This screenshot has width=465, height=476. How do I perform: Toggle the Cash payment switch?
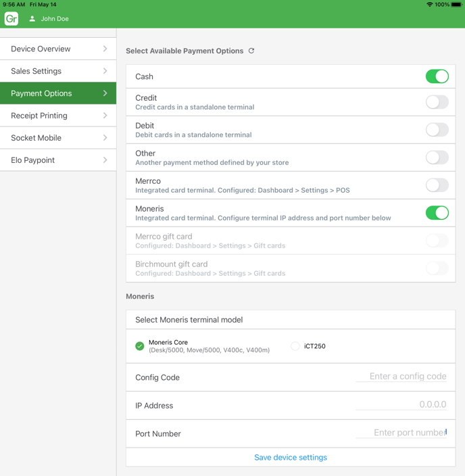(x=437, y=76)
